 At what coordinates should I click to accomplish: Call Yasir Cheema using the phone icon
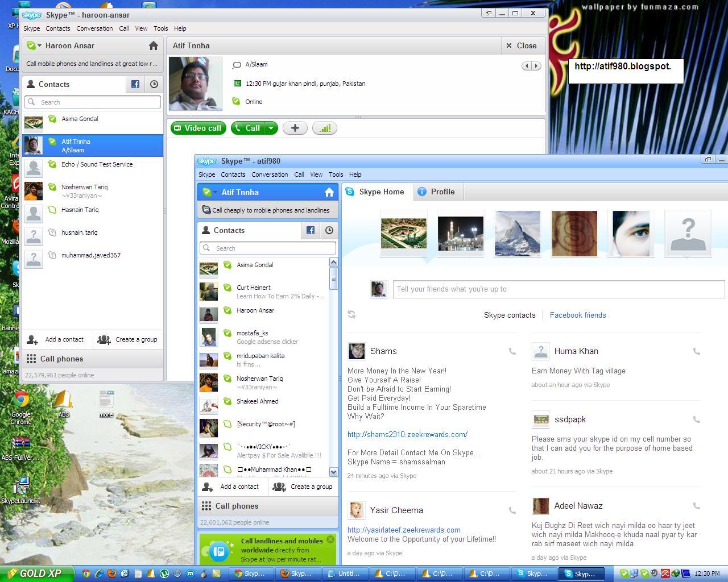click(x=512, y=510)
